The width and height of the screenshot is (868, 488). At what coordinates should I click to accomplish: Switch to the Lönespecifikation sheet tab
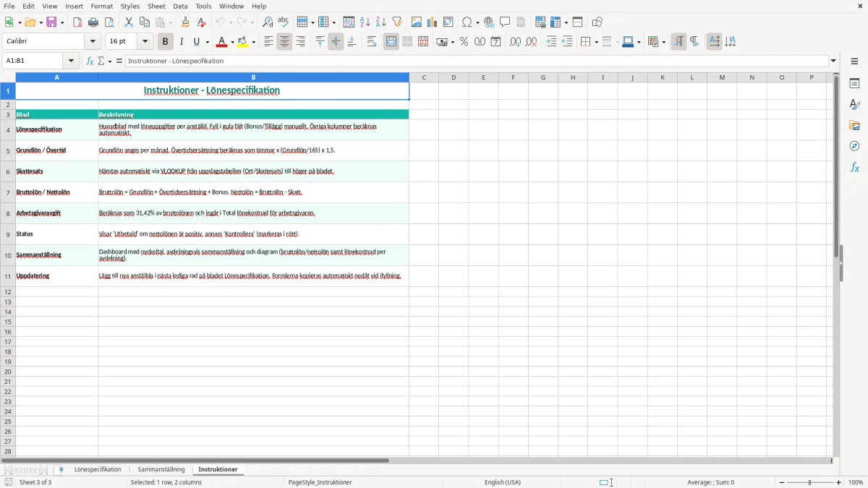[x=98, y=470]
